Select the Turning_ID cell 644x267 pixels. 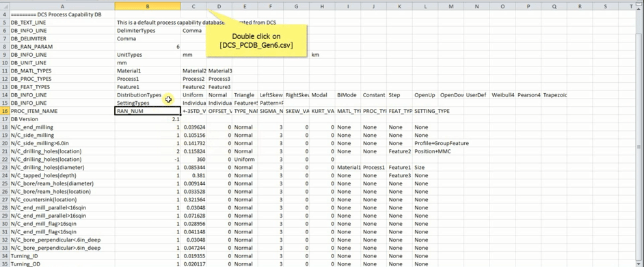(x=62, y=256)
